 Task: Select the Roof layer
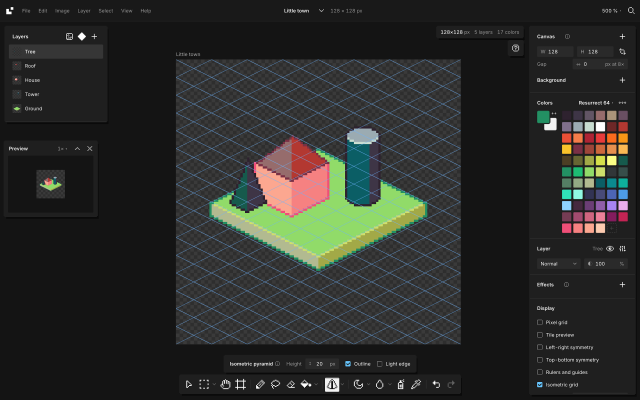click(x=56, y=66)
